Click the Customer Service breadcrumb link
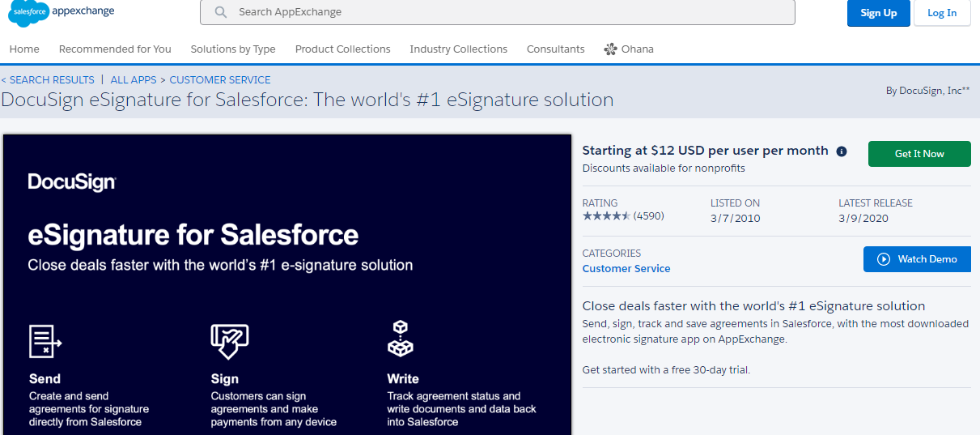Viewport: 980px width, 435px height. pyautogui.click(x=220, y=80)
